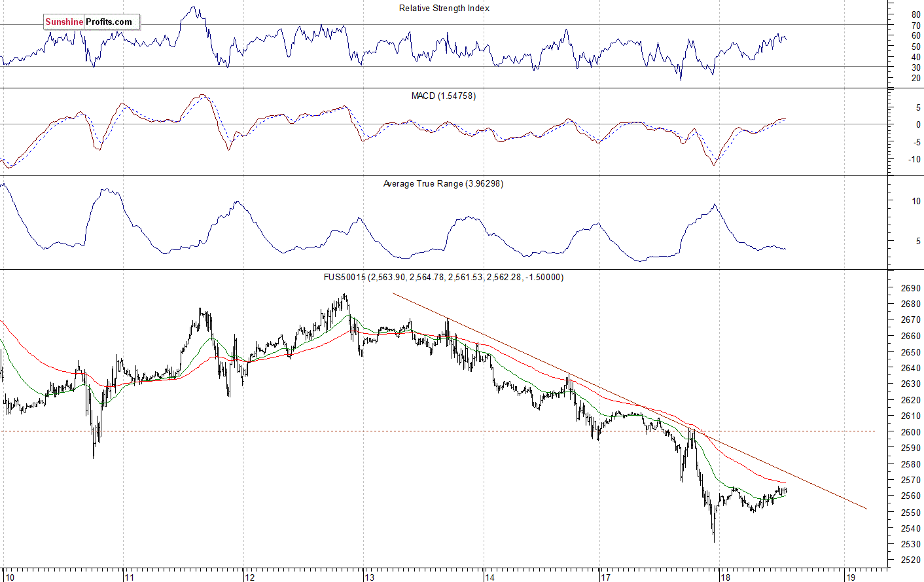Click MACD axis value -5

click(916, 143)
